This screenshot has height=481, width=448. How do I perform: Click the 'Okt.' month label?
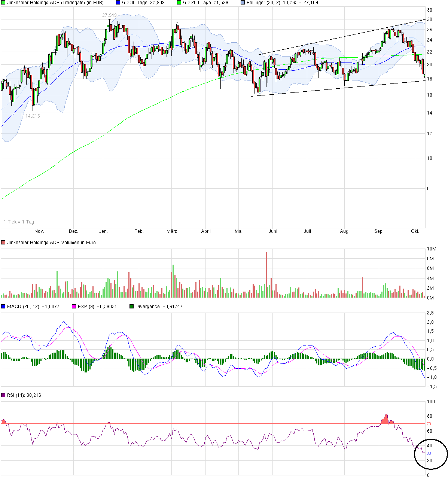point(415,231)
